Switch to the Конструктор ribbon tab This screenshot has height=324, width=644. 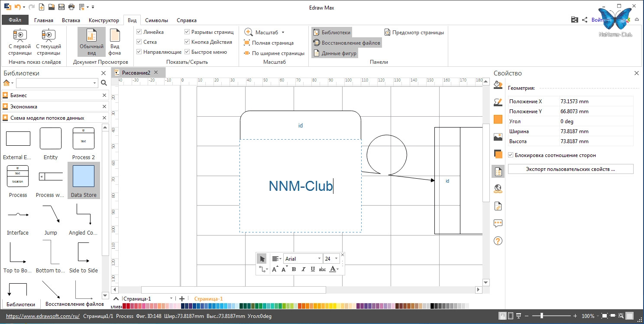tap(104, 20)
